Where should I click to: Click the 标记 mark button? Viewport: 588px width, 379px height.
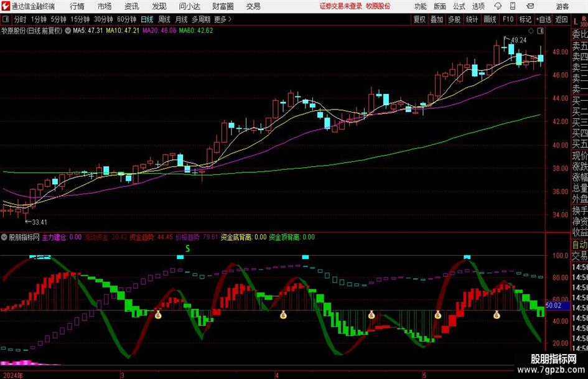pyautogui.click(x=525, y=19)
